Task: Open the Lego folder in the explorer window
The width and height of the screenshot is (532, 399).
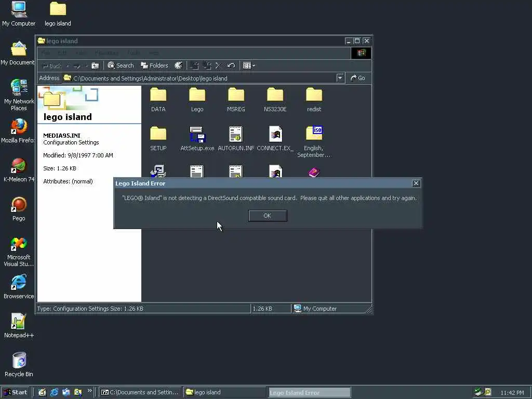Action: 197,100
